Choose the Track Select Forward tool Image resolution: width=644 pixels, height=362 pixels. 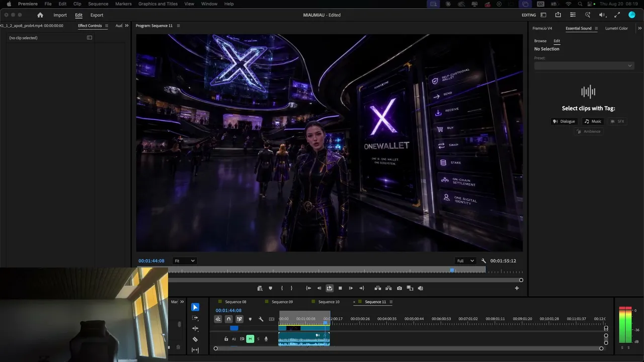(x=195, y=318)
